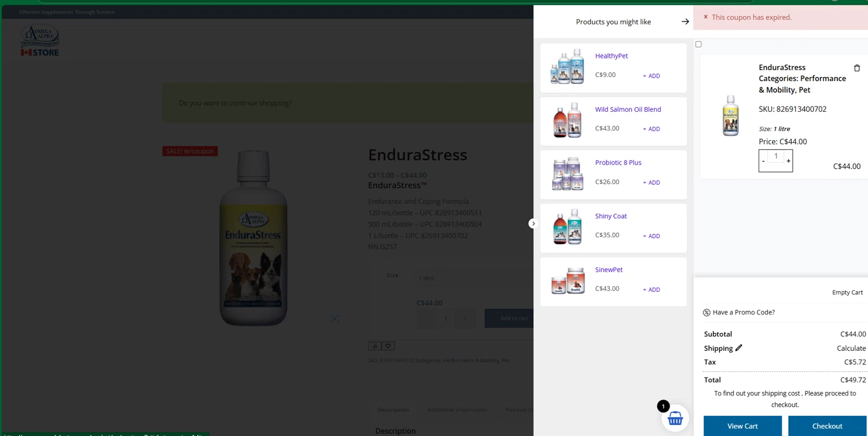This screenshot has width=868, height=436.
Task: Click the compare chart icon
Action: tap(374, 346)
